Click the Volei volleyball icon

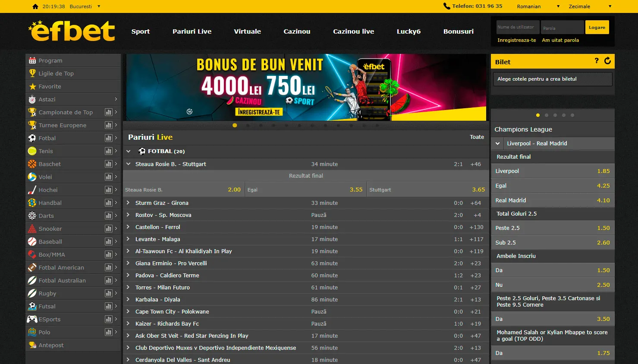coord(32,177)
